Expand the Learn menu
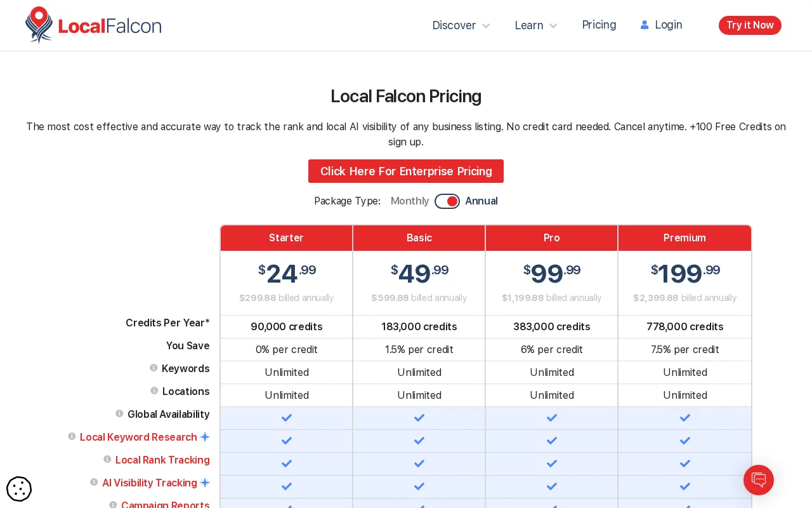This screenshot has height=508, width=812. pos(536,25)
